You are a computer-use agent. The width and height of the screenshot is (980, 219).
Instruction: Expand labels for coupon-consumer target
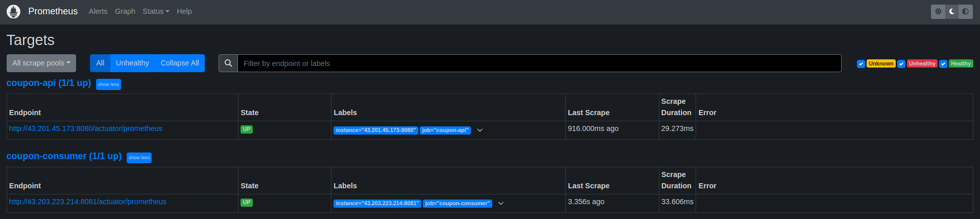coord(501,204)
